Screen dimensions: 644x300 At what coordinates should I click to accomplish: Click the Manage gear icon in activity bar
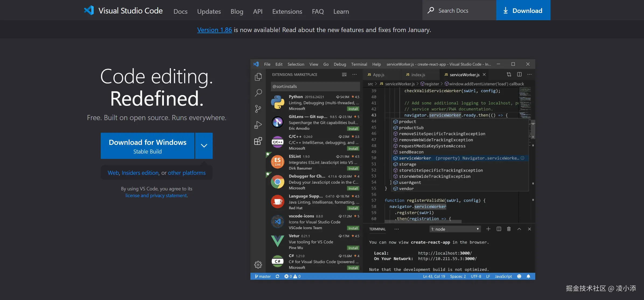(258, 264)
